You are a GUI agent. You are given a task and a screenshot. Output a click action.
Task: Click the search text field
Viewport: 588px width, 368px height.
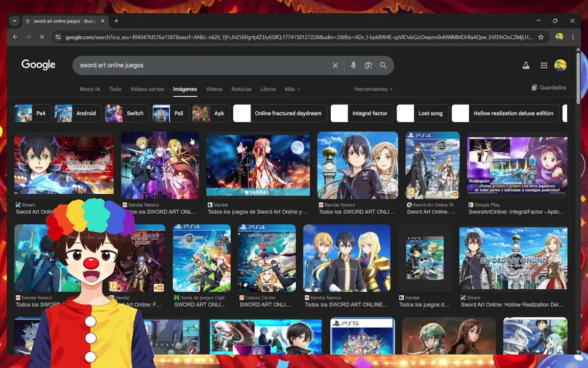[203, 65]
